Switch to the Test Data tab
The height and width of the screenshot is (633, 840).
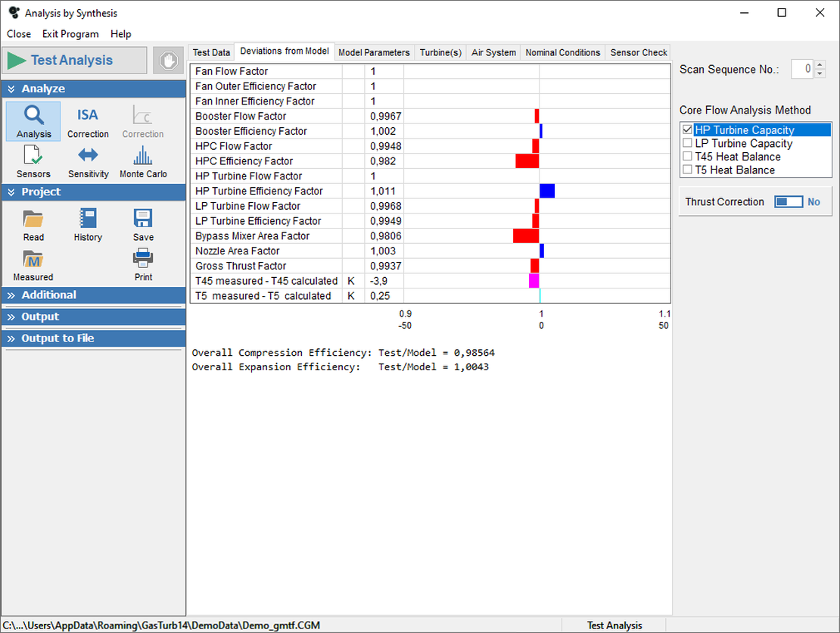click(211, 52)
